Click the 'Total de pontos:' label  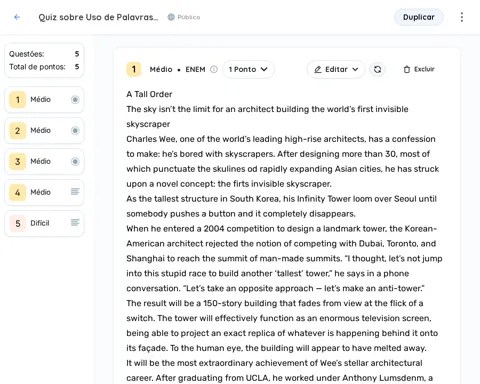[x=37, y=67]
